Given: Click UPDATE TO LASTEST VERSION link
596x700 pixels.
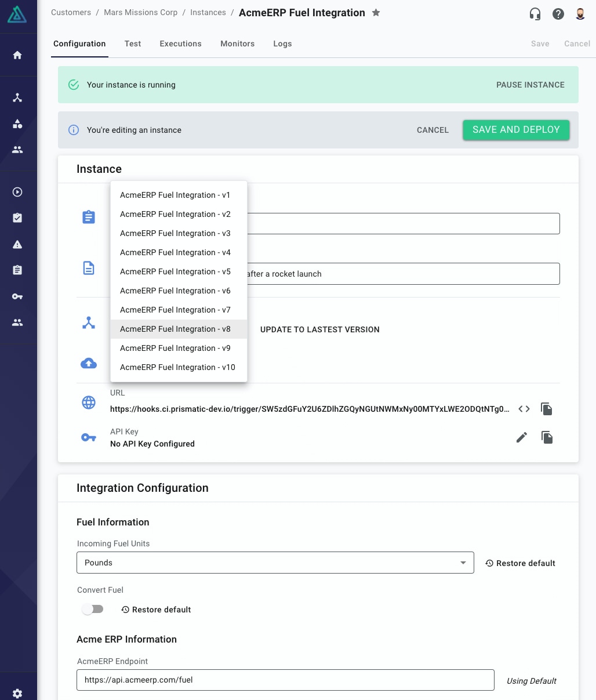Looking at the screenshot, I should pos(320,329).
